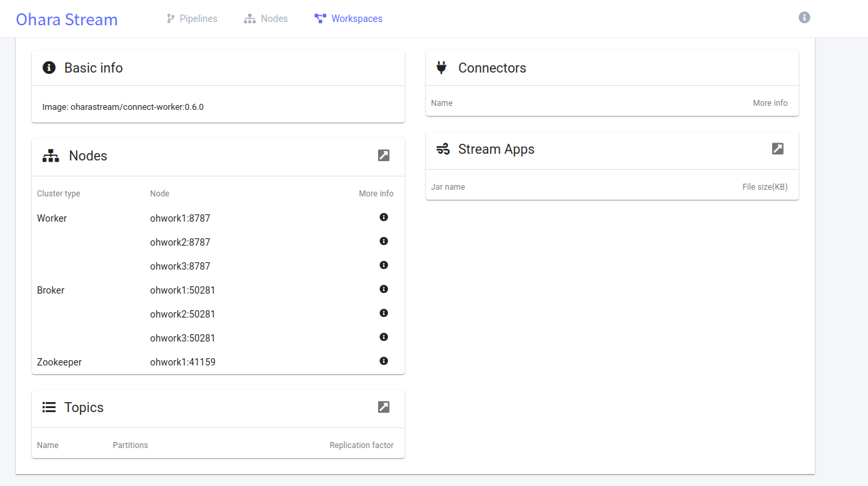This screenshot has height=486, width=868.
Task: Click the Replication factor column header
Action: click(x=361, y=445)
